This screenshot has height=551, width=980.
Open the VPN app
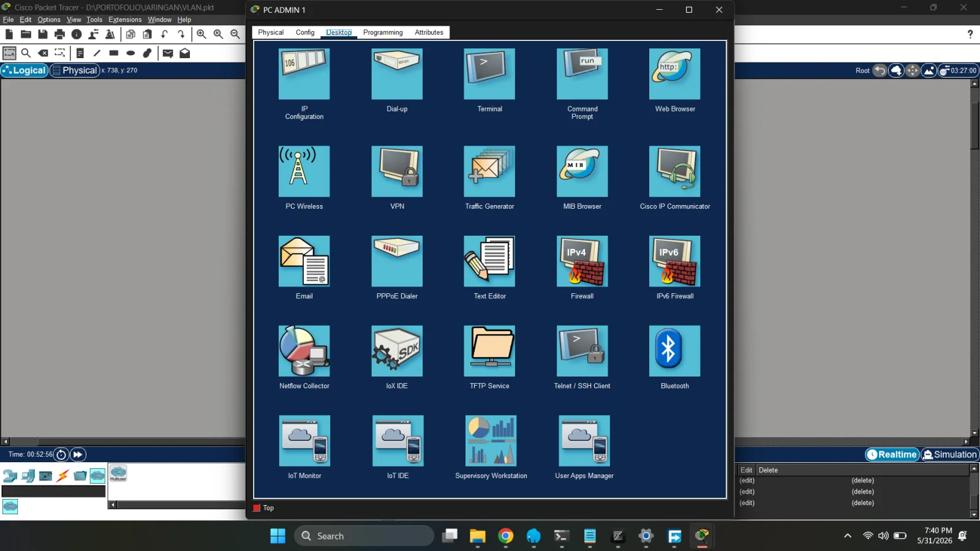click(397, 171)
